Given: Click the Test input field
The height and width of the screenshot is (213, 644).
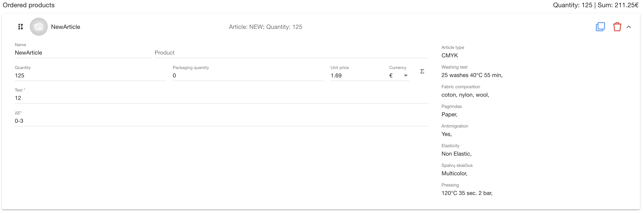Looking at the screenshot, I should click(221, 98).
